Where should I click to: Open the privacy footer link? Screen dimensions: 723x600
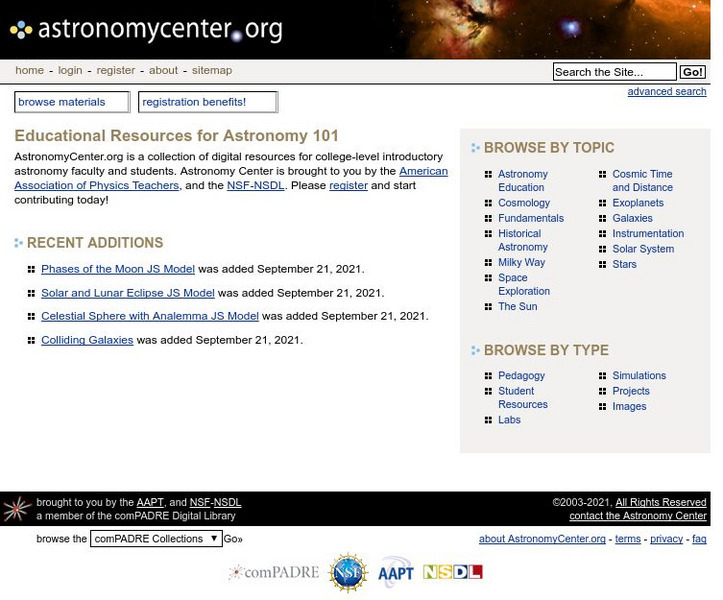[666, 539]
